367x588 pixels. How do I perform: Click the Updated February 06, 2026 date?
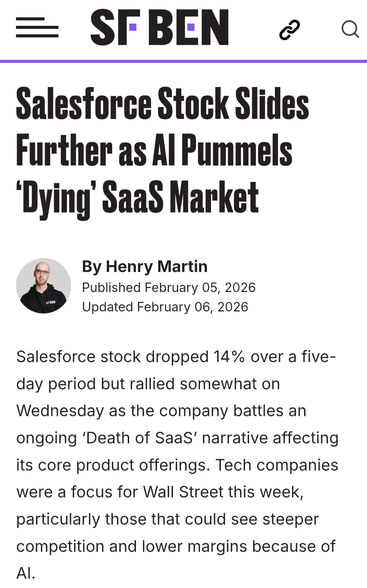[x=165, y=307]
